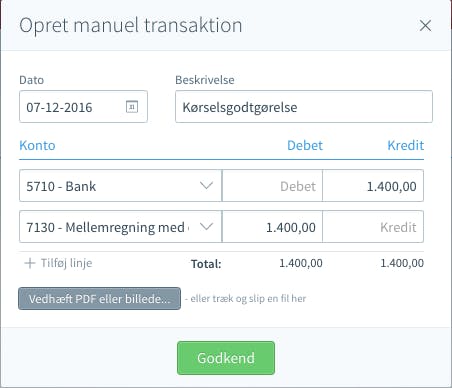
Task: Click empty Kredit field on Mellemregning row
Action: [373, 227]
